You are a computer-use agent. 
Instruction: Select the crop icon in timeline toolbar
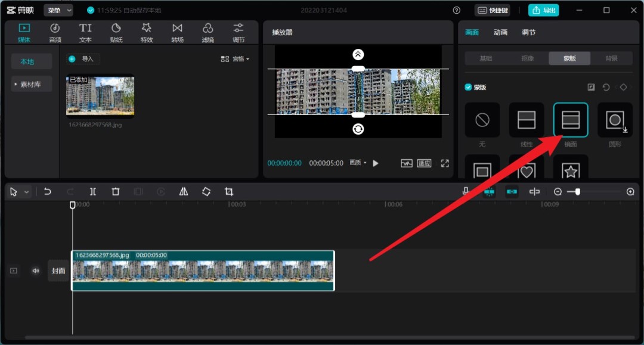(230, 191)
